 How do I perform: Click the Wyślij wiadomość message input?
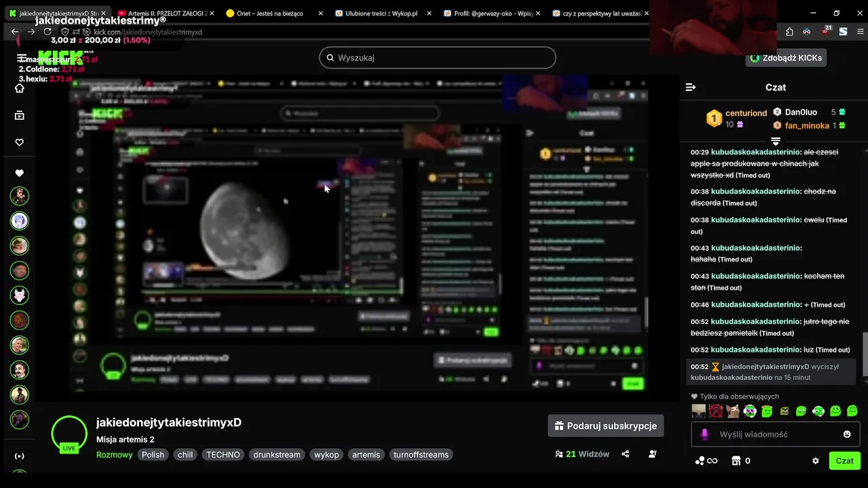775,434
